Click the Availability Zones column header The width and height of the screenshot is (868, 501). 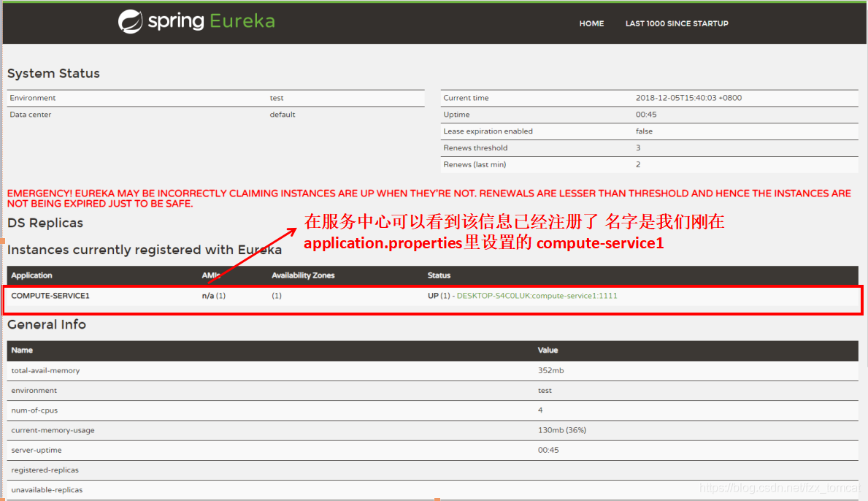tap(303, 275)
